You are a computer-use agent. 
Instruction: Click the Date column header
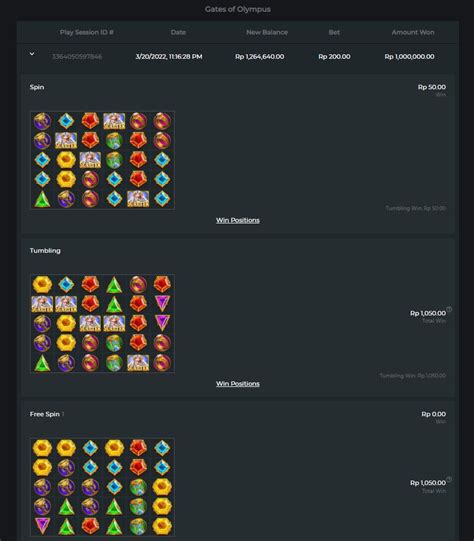(x=178, y=32)
